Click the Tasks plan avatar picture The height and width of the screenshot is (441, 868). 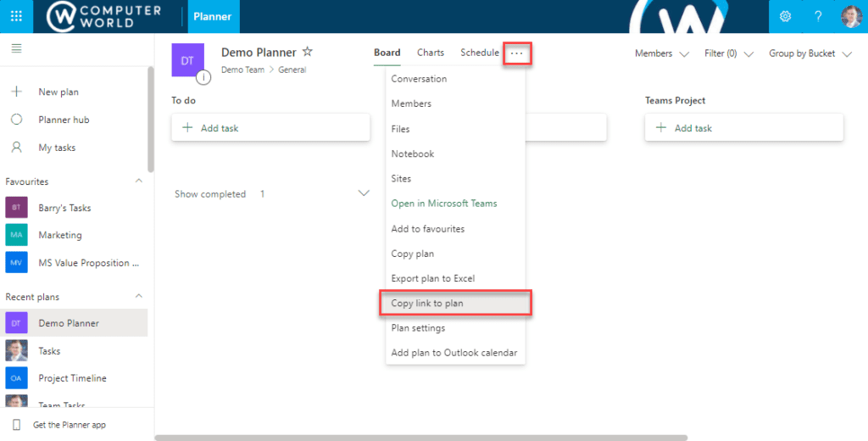tap(16, 351)
